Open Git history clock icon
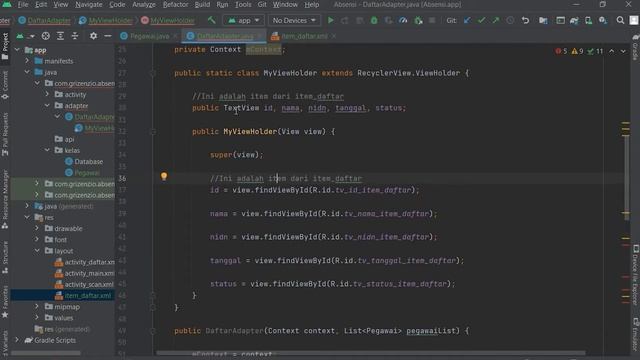 (510, 20)
